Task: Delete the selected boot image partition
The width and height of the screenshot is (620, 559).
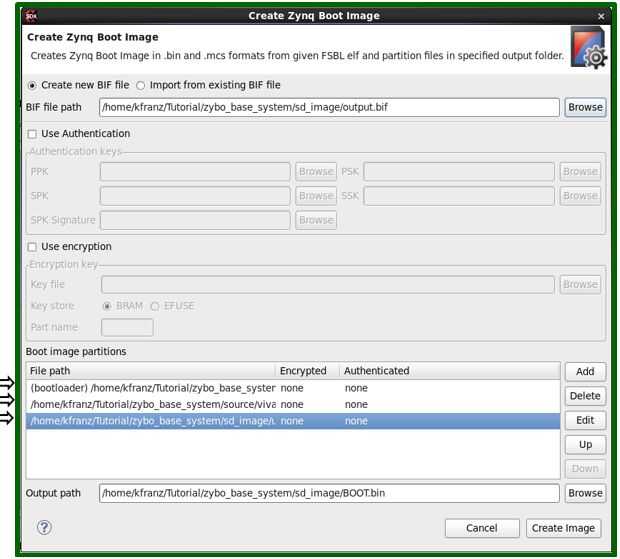Action: coord(585,396)
